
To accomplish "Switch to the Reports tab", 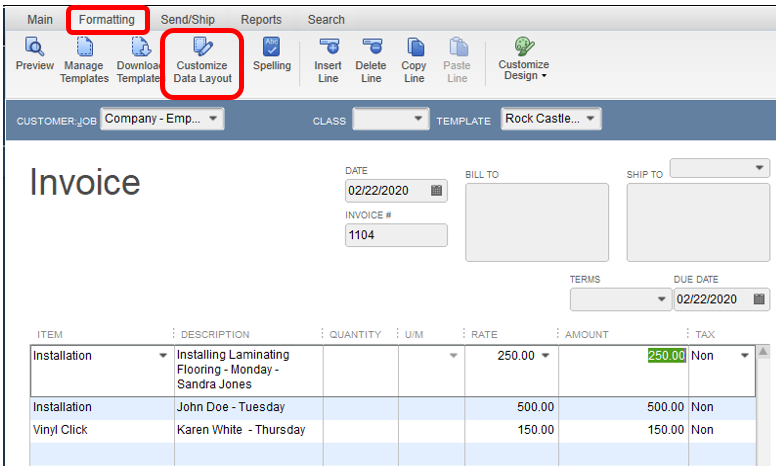I will (x=261, y=20).
